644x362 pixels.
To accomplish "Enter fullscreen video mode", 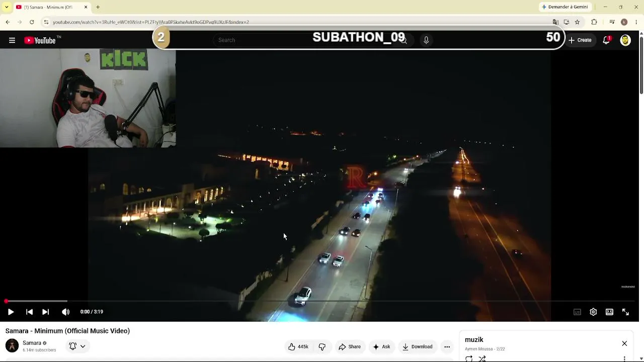I will [625, 312].
